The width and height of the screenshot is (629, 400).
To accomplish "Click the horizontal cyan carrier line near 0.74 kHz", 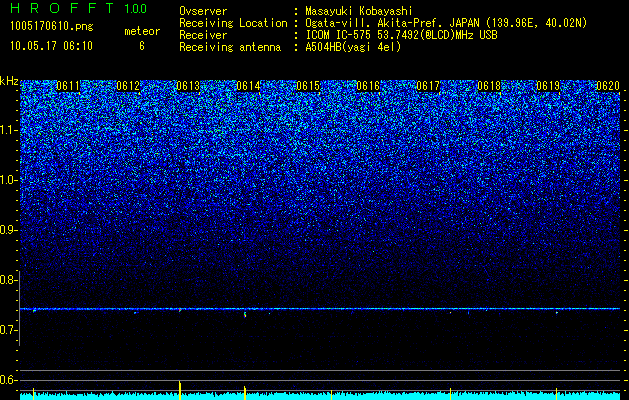I will (x=320, y=309).
